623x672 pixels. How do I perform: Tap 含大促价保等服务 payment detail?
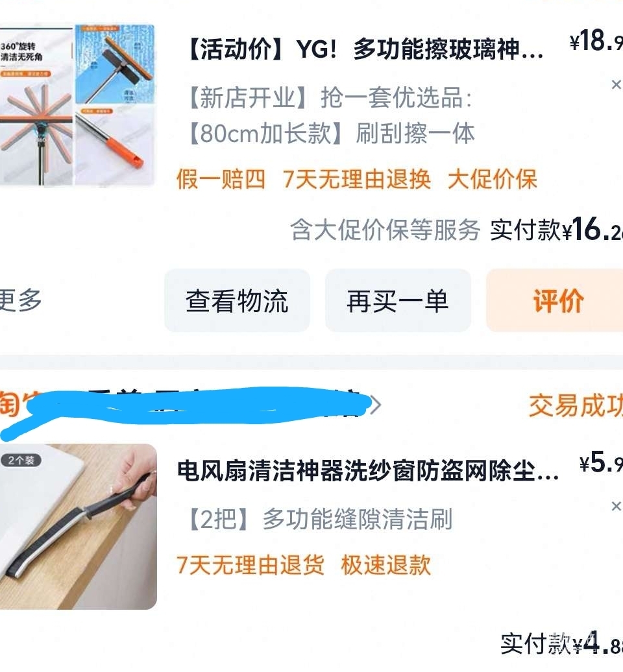385,230
